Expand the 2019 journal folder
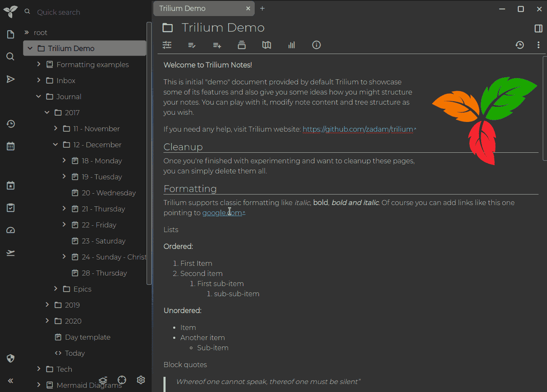547x392 pixels. pyautogui.click(x=47, y=305)
